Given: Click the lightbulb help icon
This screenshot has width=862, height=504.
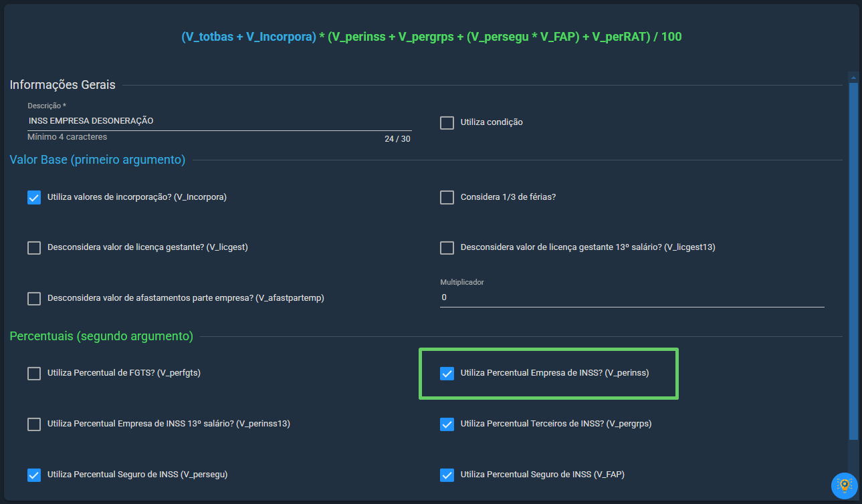Looking at the screenshot, I should pyautogui.click(x=844, y=485).
